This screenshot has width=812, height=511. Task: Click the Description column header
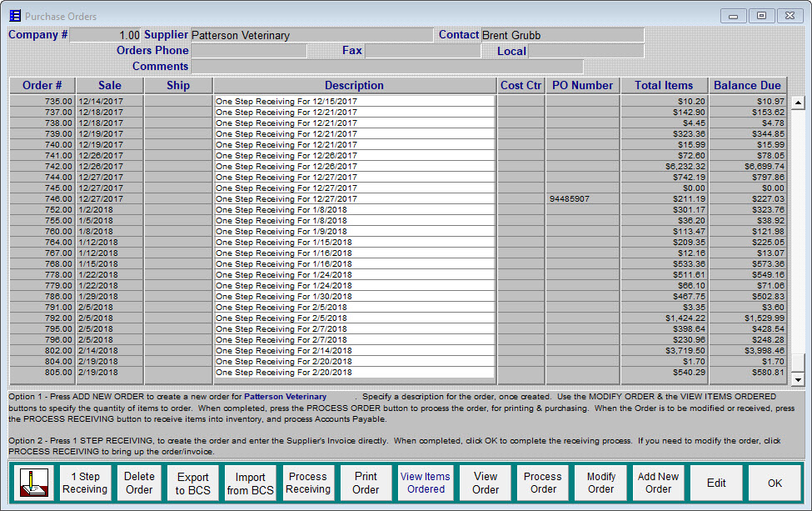[x=355, y=86]
